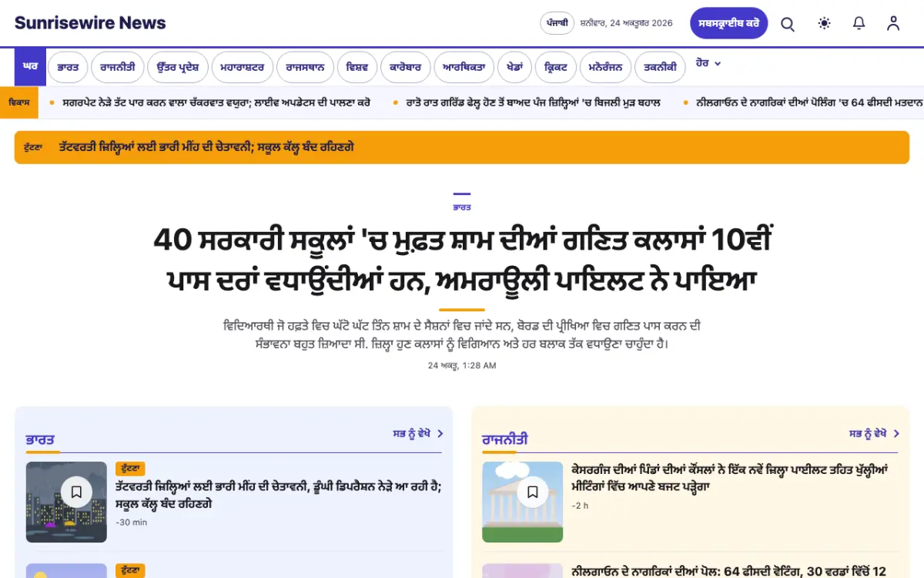Viewport: 924px width, 578px height.
Task: Click the ਭਾਰਤ category label above main headline
Action: point(462,207)
